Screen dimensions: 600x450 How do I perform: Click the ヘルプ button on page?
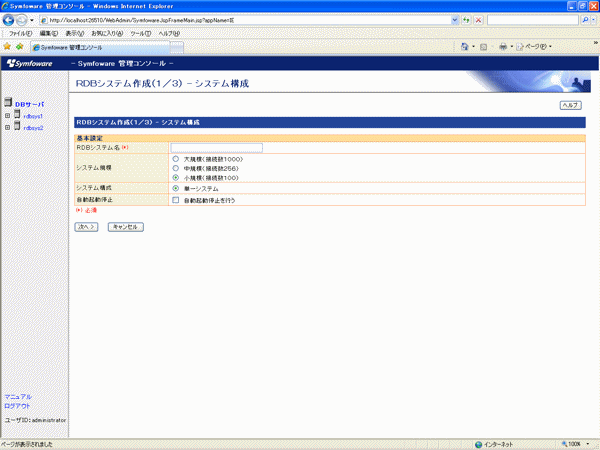tap(571, 105)
